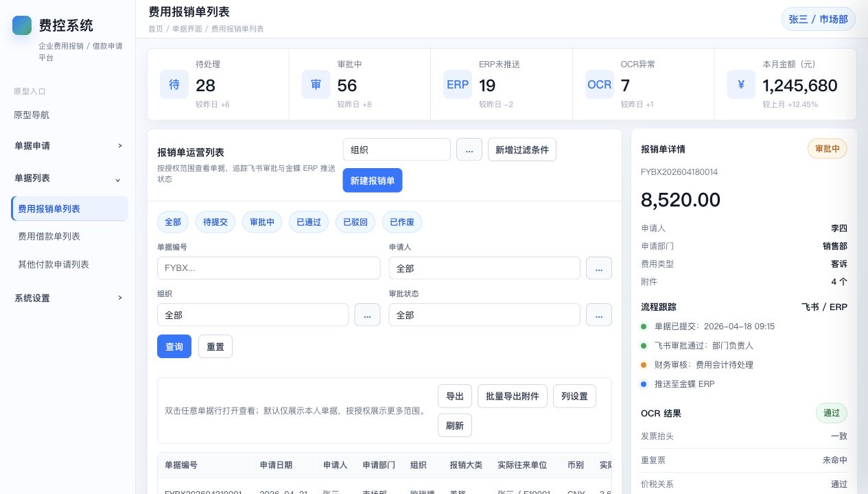Select the 审批中 status tab

click(262, 222)
